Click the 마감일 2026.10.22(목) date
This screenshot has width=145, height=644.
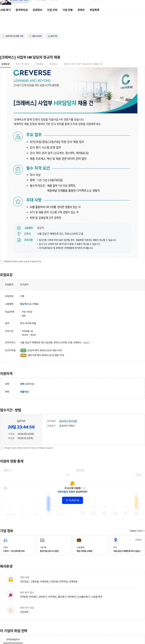(x=25, y=438)
